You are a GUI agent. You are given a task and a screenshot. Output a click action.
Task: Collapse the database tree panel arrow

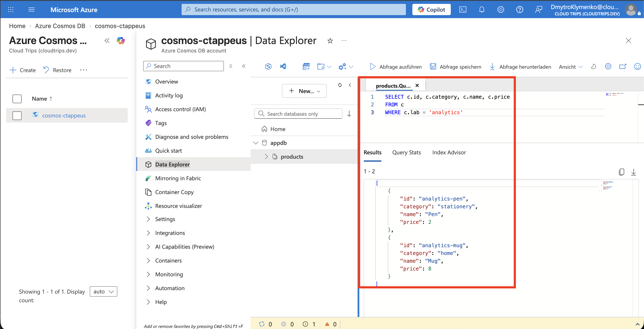point(350,85)
